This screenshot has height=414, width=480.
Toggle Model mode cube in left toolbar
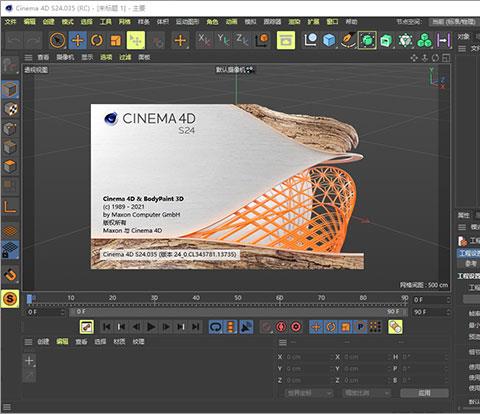pos(10,89)
